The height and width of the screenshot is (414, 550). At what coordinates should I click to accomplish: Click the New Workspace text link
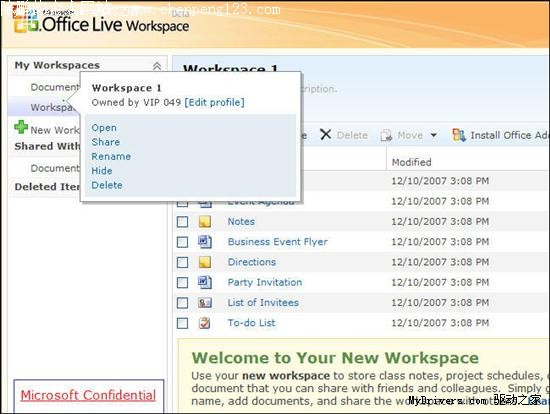[55, 130]
